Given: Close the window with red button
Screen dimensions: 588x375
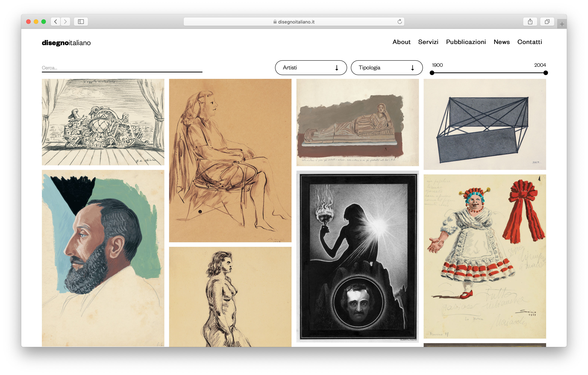Looking at the screenshot, I should [28, 21].
